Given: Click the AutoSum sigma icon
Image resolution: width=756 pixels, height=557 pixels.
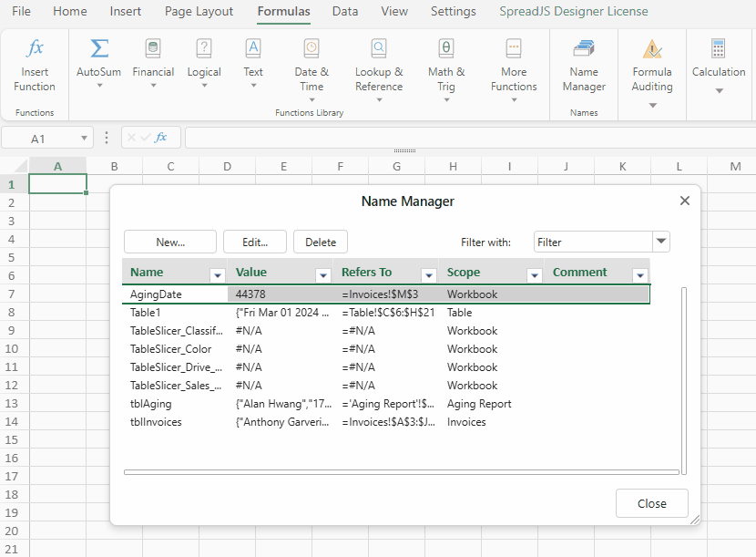Looking at the screenshot, I should pyautogui.click(x=99, y=48).
